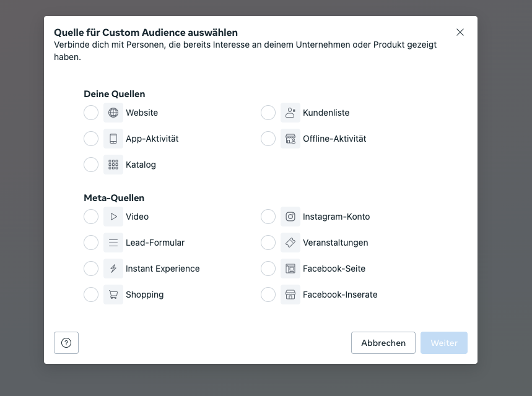Click the Instagram logo icon
The image size is (532, 396).
coord(290,217)
